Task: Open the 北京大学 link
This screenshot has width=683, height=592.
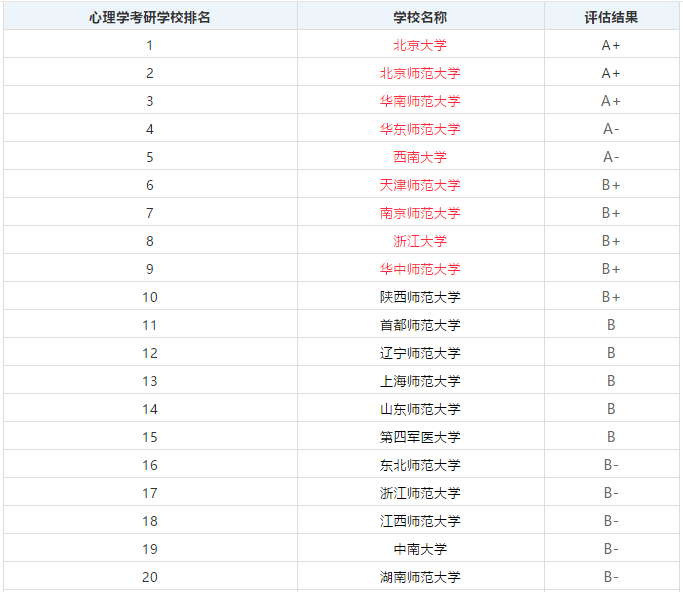Action: point(420,45)
